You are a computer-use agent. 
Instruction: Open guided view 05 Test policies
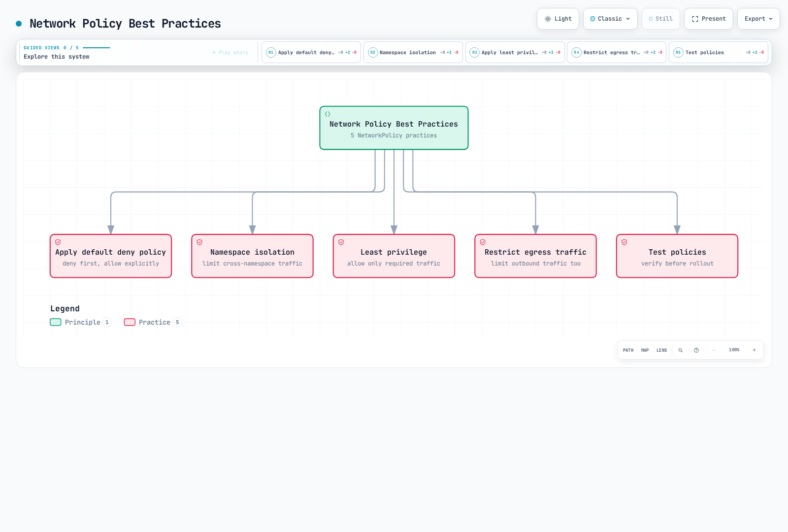click(719, 52)
